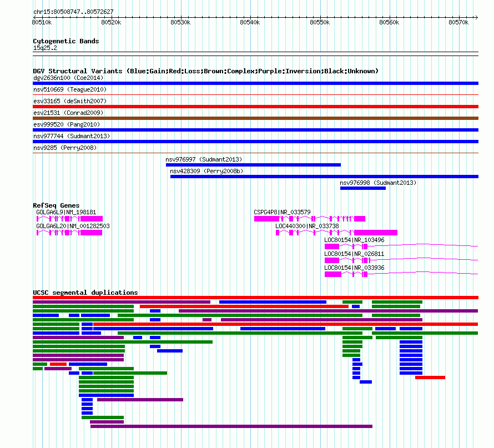Click the topmost full-width red segmental duplication bar
The image size is (494, 448).
[x=255, y=298]
